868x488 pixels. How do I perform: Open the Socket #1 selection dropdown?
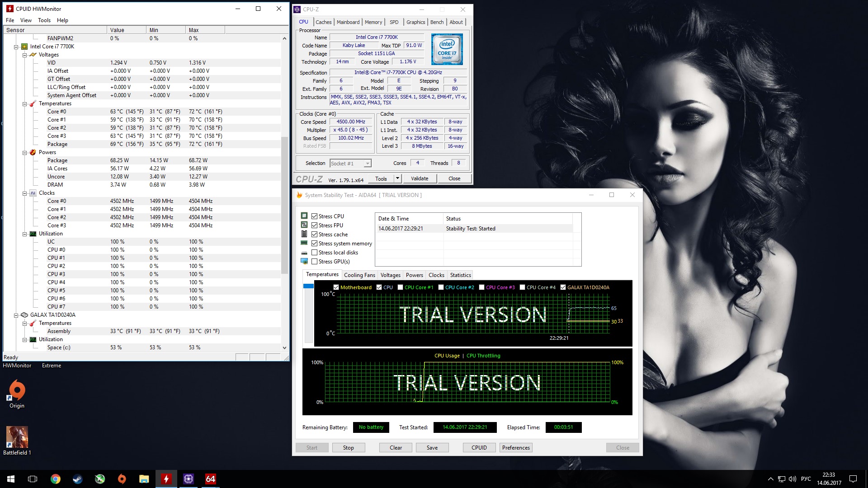tap(368, 164)
